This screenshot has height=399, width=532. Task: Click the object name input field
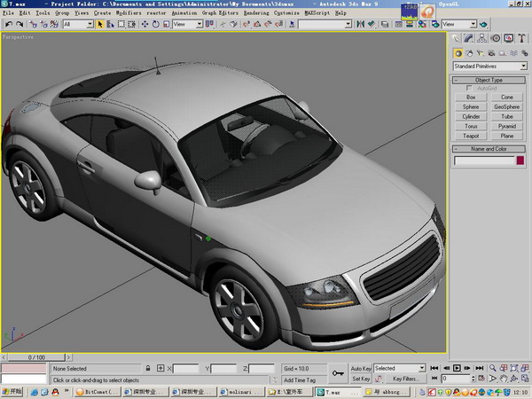click(x=484, y=160)
